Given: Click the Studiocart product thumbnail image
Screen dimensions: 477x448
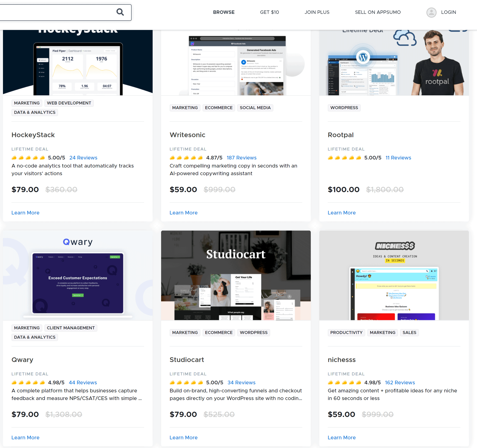Looking at the screenshot, I should click(x=236, y=275).
